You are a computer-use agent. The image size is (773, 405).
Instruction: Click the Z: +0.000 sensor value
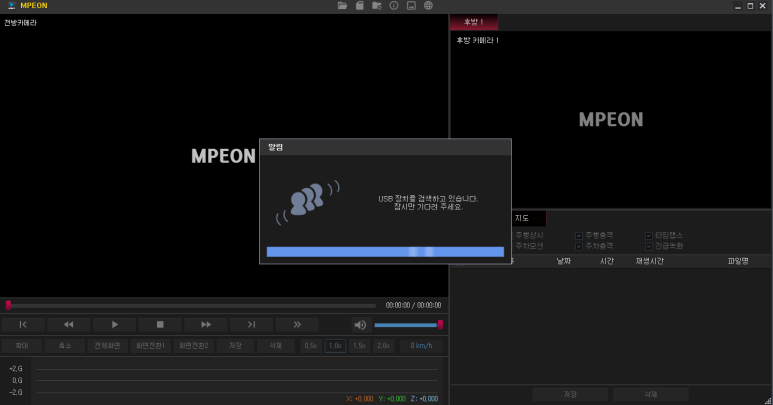pyautogui.click(x=424, y=399)
